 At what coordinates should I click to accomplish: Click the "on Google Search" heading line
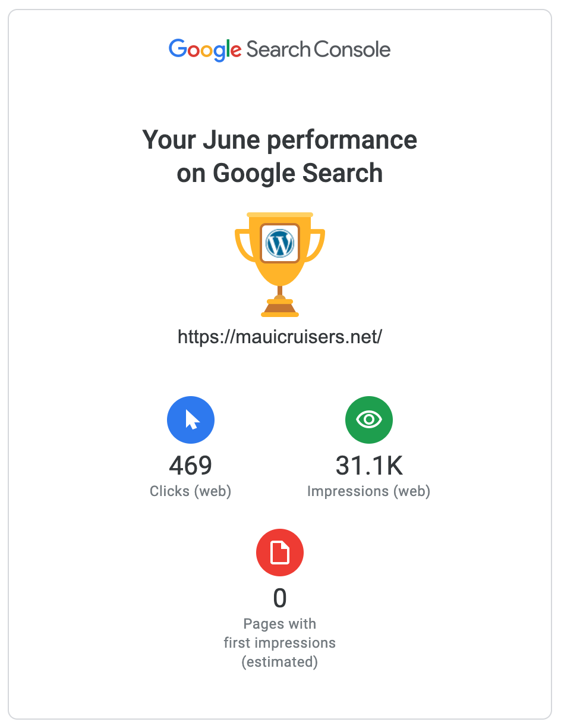(280, 174)
